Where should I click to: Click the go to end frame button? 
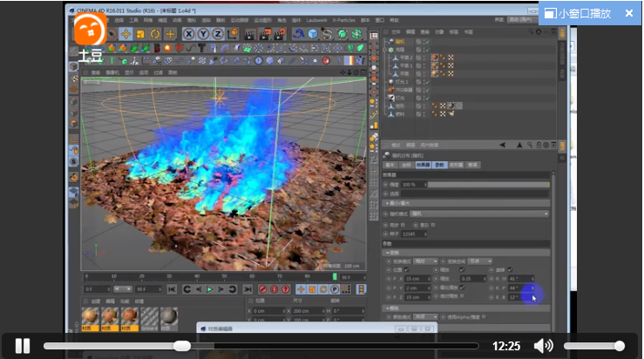tap(247, 289)
